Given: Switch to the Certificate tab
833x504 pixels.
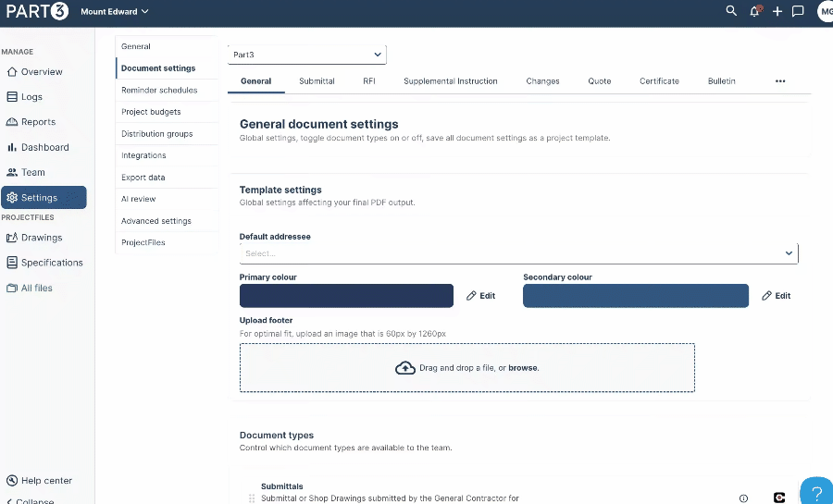Looking at the screenshot, I should [x=659, y=81].
